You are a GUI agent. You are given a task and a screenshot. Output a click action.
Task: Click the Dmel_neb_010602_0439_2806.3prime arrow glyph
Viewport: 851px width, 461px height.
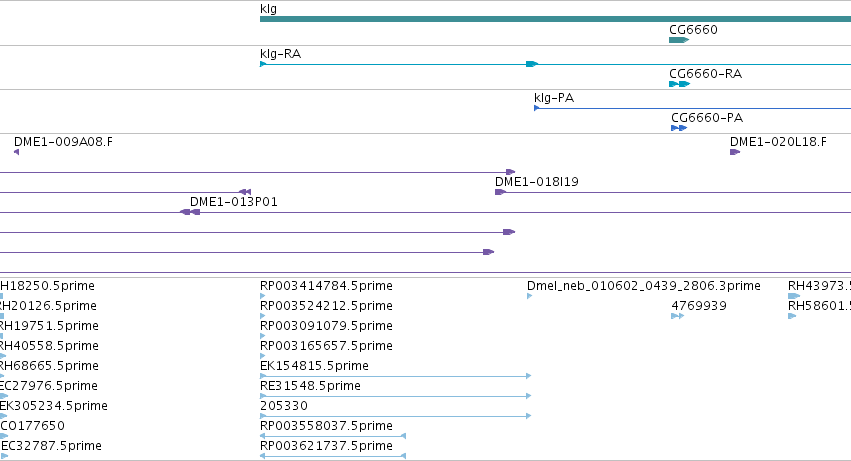(x=530, y=296)
